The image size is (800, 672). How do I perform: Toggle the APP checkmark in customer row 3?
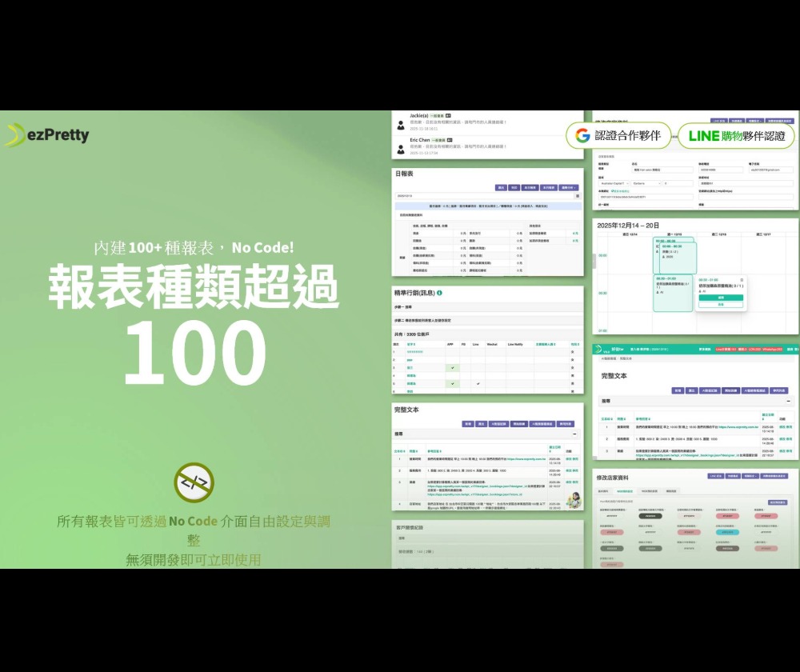click(452, 368)
